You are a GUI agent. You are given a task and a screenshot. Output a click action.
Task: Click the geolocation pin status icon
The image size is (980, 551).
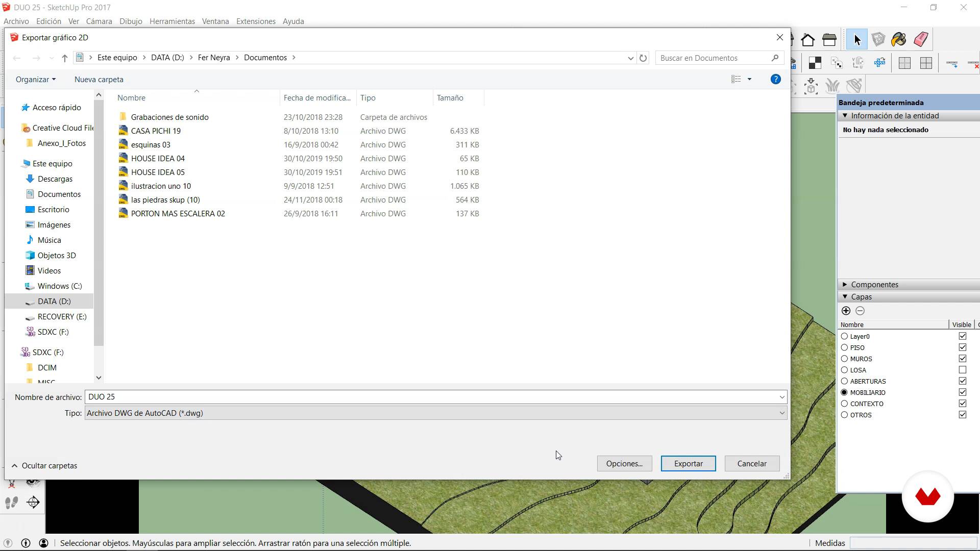coord(8,543)
